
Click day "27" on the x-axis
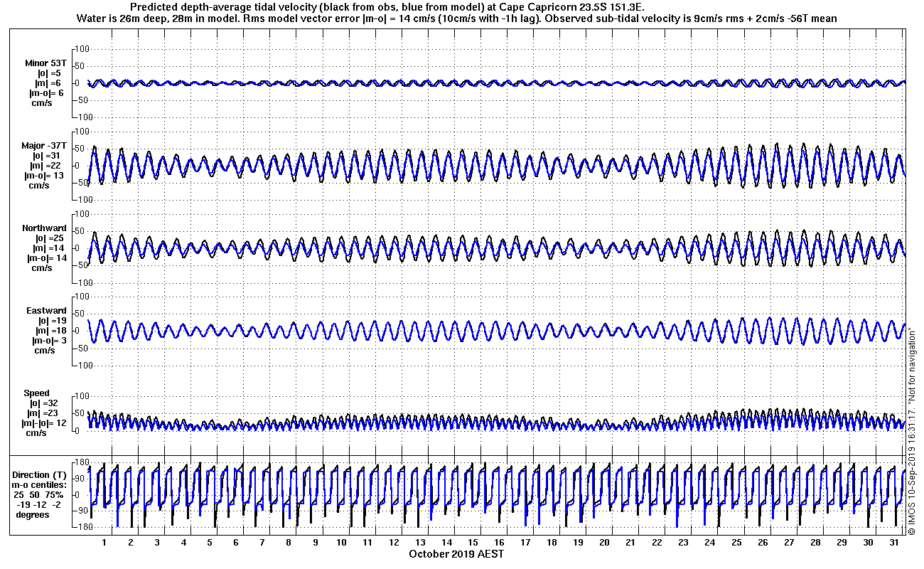point(789,542)
